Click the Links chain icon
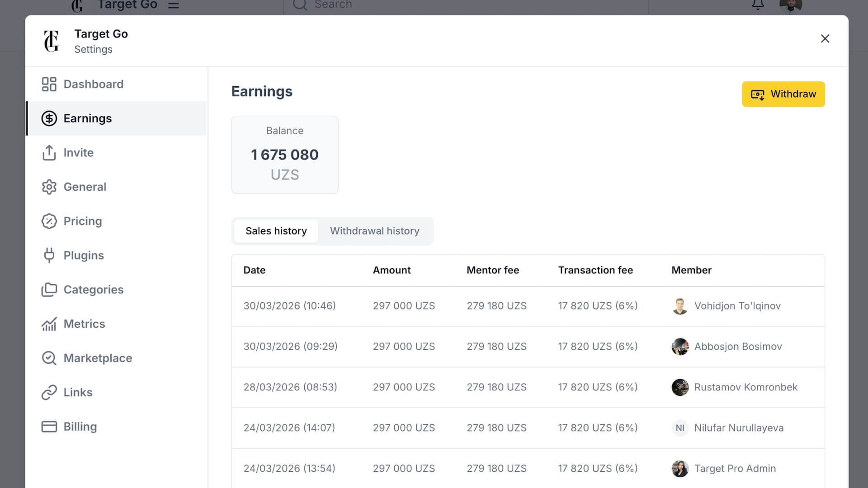This screenshot has width=868, height=488. point(49,392)
